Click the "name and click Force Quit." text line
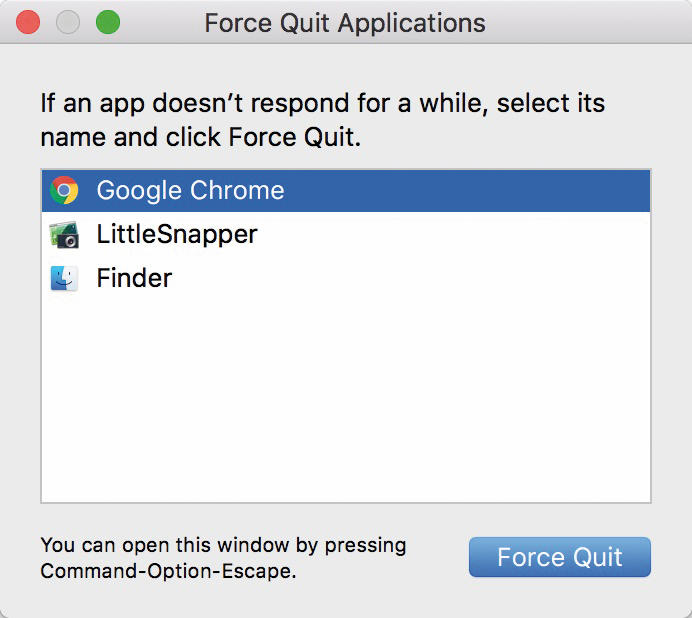 pos(201,137)
